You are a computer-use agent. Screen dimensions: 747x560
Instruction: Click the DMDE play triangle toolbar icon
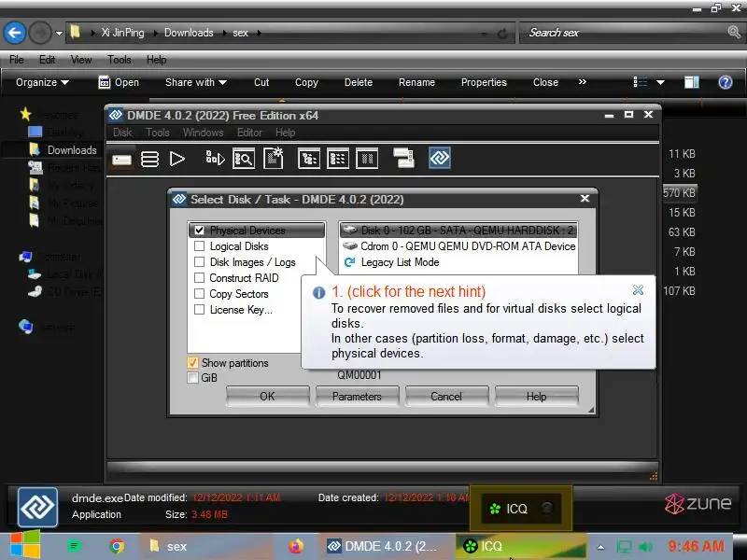coord(177,159)
